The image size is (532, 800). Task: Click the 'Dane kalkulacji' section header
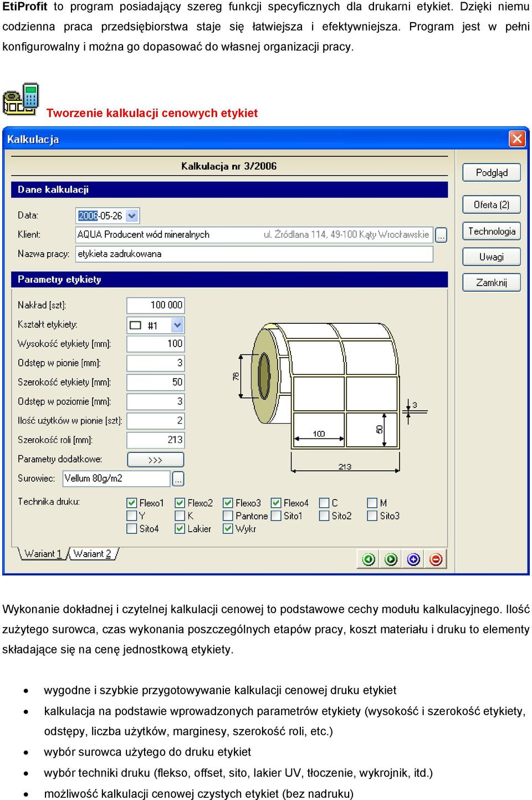click(x=229, y=190)
